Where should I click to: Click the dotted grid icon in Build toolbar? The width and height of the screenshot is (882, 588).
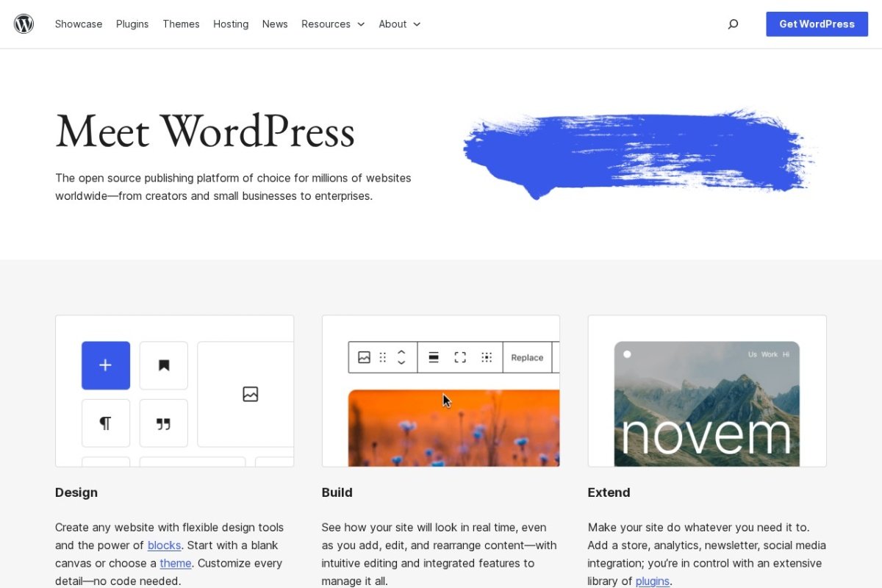point(487,357)
